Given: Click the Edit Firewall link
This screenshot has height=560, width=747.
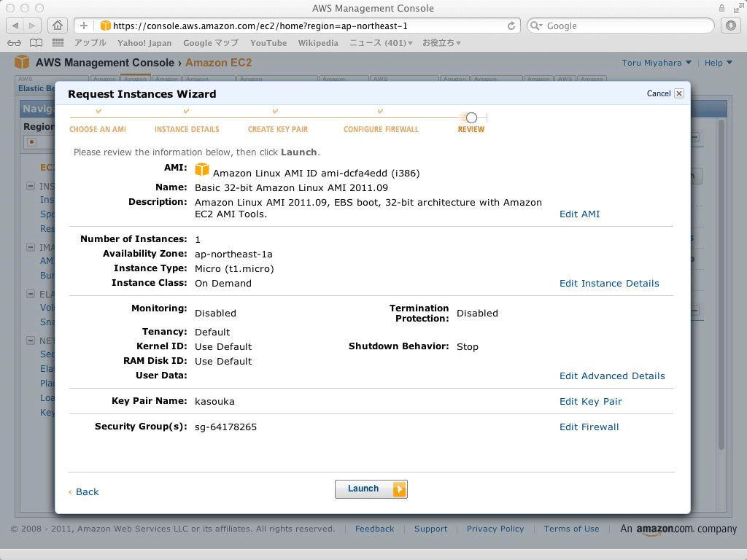Looking at the screenshot, I should (x=589, y=427).
